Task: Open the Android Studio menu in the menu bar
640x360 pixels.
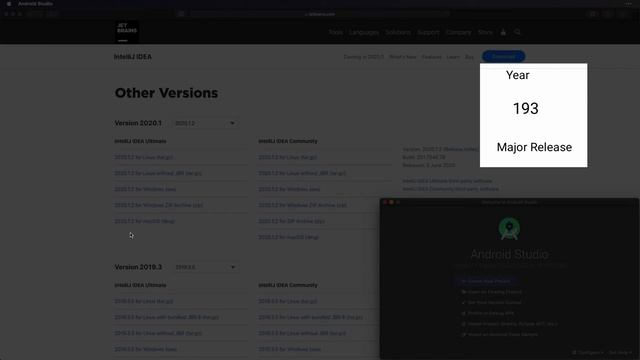Action: (35, 4)
